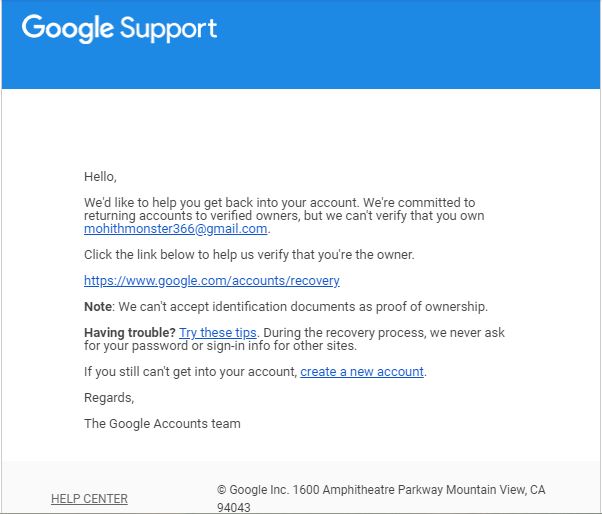Click the Google Support logo in header
The width and height of the screenshot is (602, 514).
click(119, 28)
